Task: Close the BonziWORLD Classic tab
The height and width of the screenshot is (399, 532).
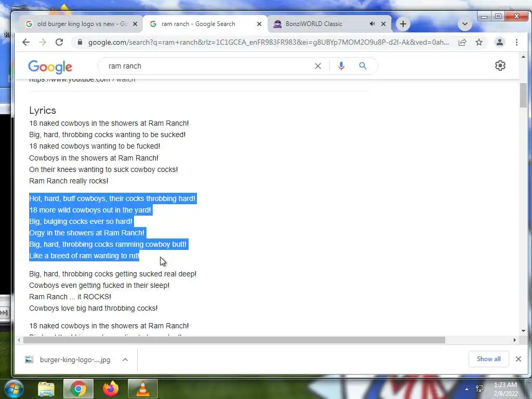Action: 383,24
